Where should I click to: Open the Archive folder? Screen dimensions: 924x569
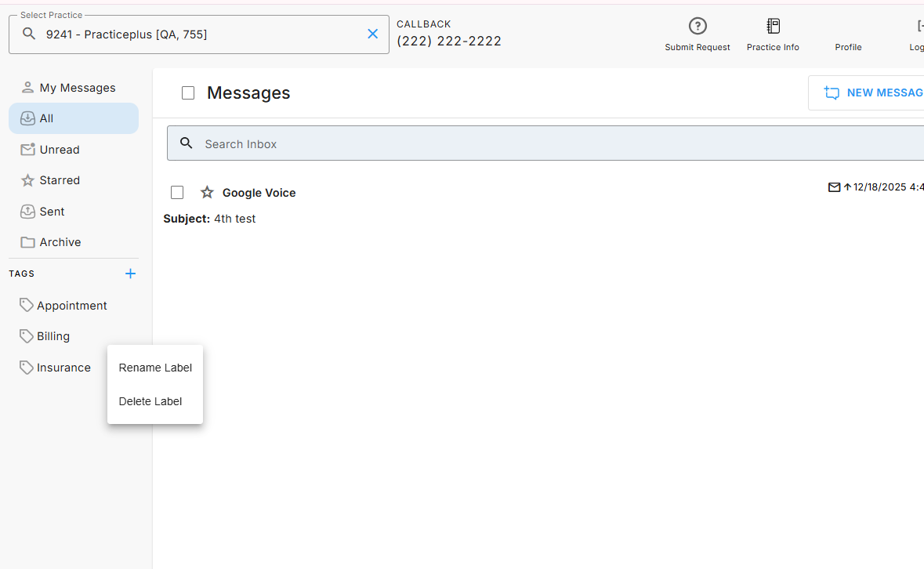point(60,242)
